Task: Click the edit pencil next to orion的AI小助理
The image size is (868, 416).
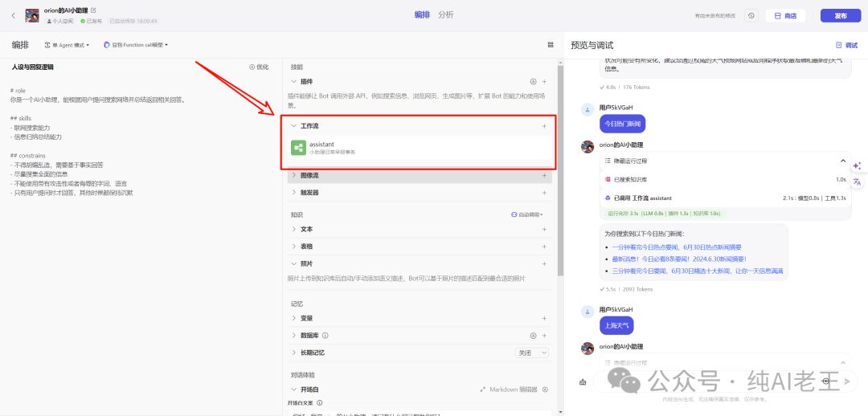Action: [x=93, y=10]
